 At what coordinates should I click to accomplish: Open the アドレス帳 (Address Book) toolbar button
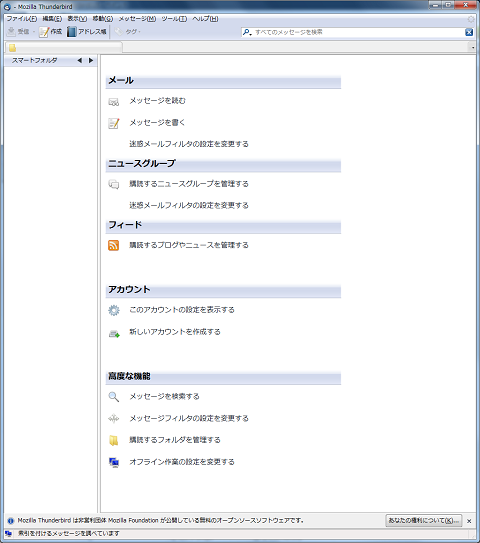(x=87, y=32)
